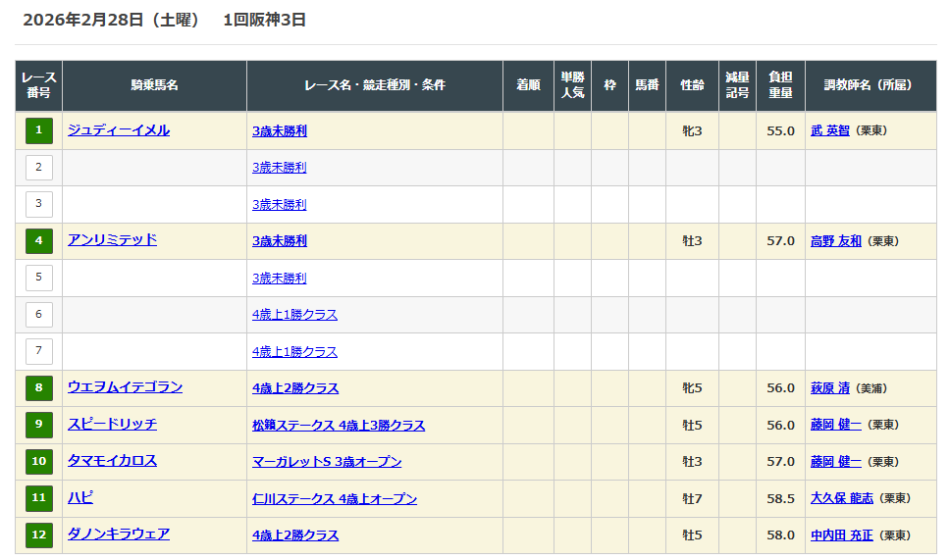Click the 騎乗馬名 column header

click(x=154, y=85)
